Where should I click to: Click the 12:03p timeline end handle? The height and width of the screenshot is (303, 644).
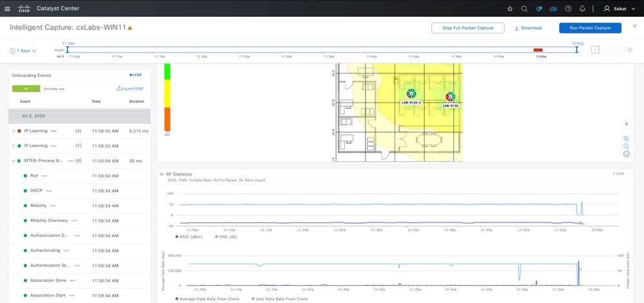click(577, 50)
